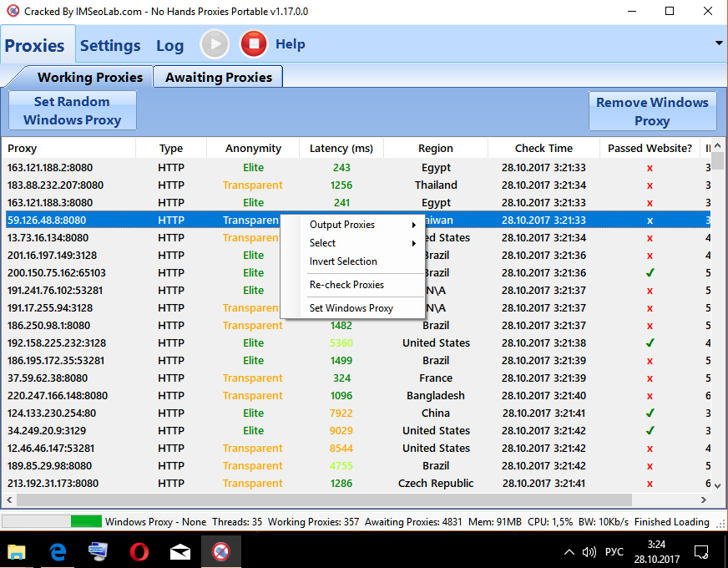The width and height of the screenshot is (728, 568).
Task: Open the Mail app in the taskbar
Action: pyautogui.click(x=180, y=551)
